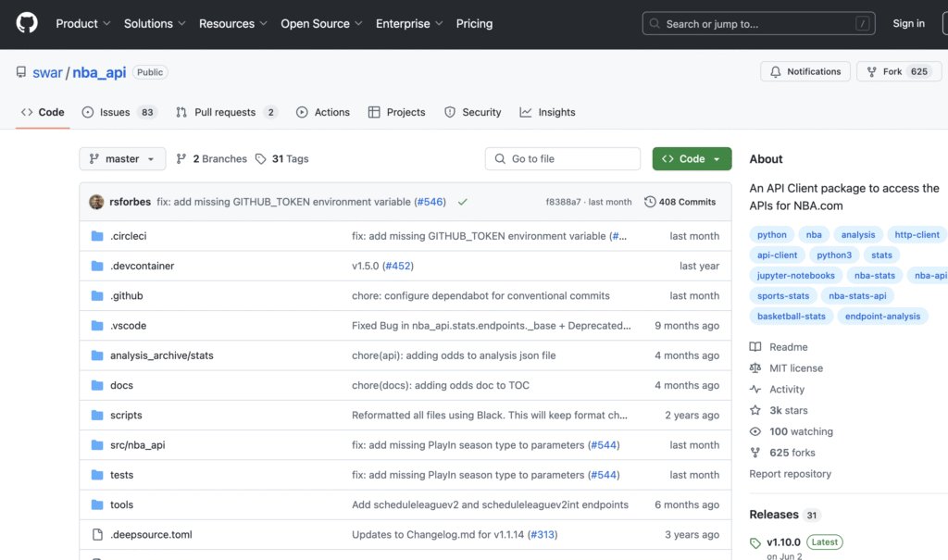The image size is (948, 560).
Task: Click the jupyter-notebooks topic tag
Action: pyautogui.click(x=795, y=276)
